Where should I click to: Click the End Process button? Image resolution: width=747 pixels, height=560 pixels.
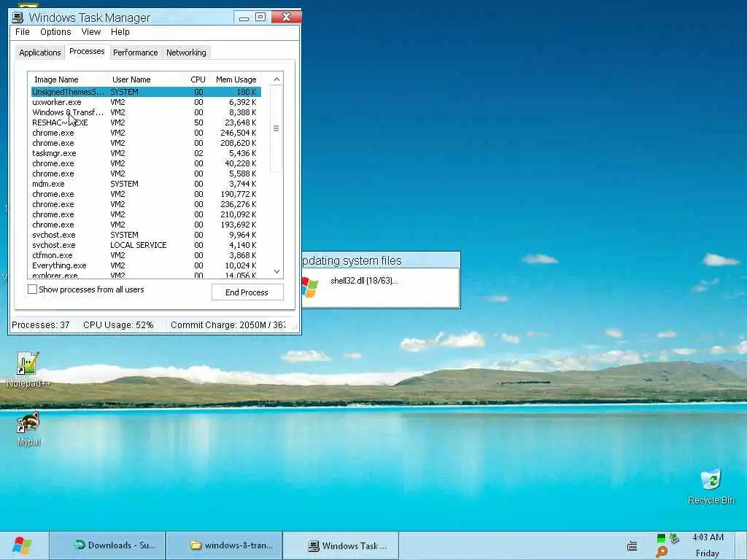[247, 292]
